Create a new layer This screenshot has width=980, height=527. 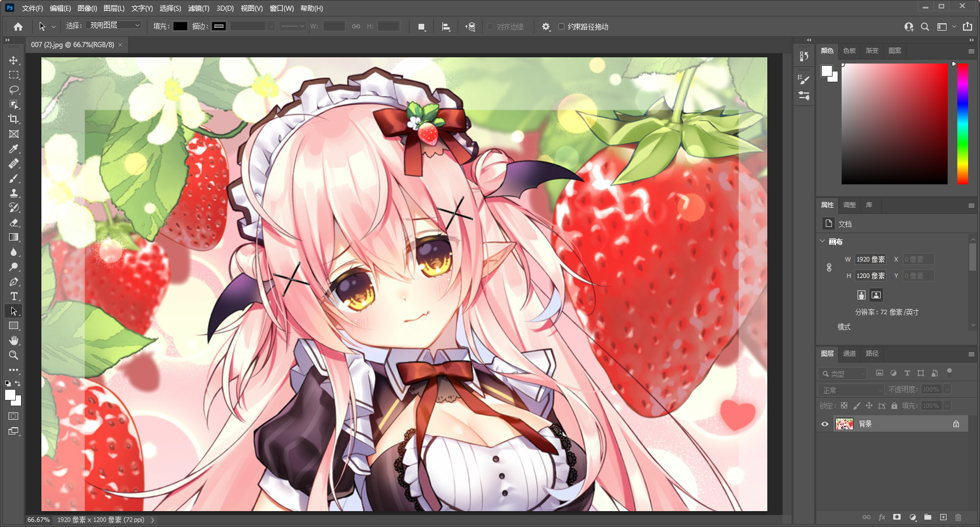pos(943,517)
